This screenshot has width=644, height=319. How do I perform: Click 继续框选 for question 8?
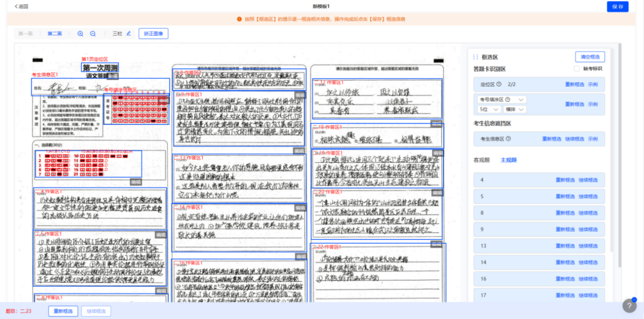coord(588,213)
